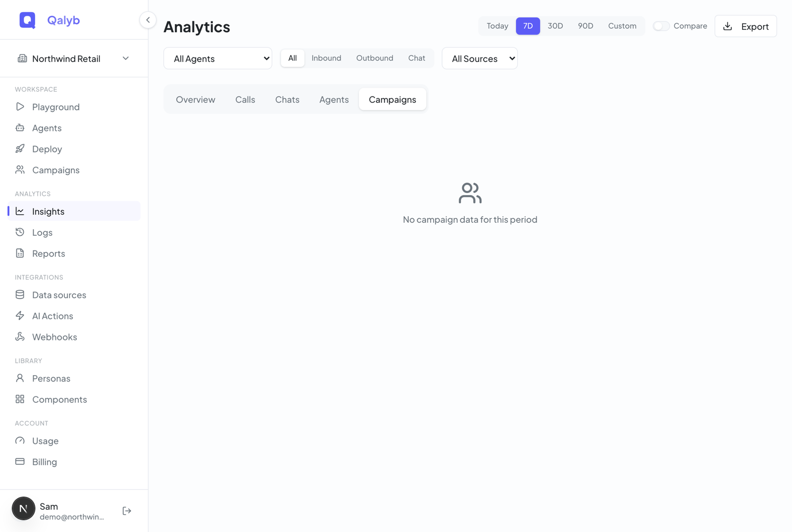Click the Agents robot icon in sidebar
Image resolution: width=792 pixels, height=532 pixels.
(x=20, y=128)
